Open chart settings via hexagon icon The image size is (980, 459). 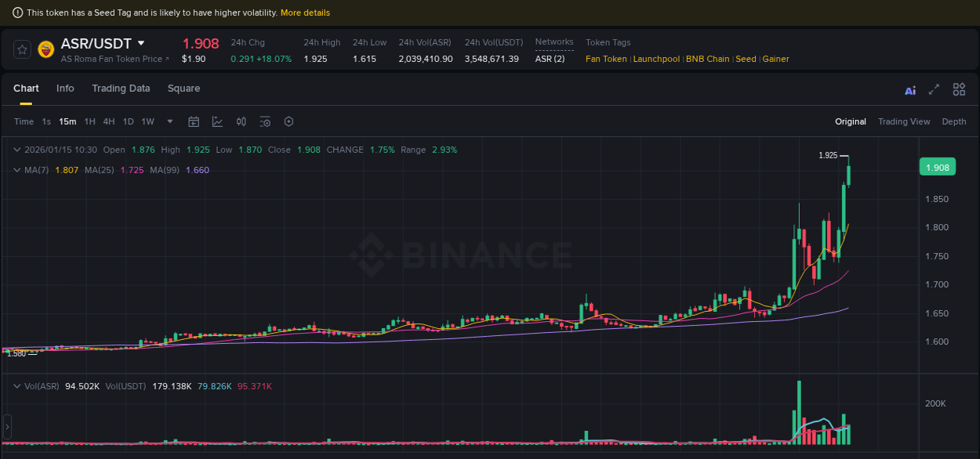[x=288, y=121]
